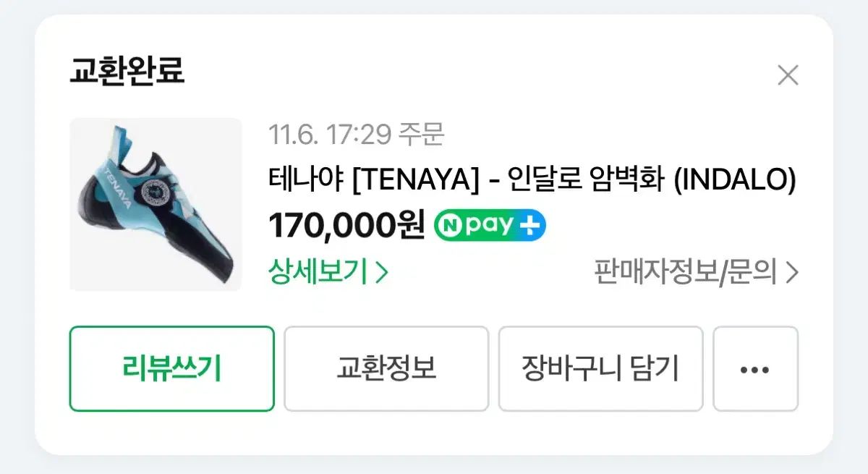Viewport: 868px width, 474px height.
Task: Click the Npay plus badge
Action: pyautogui.click(x=490, y=226)
